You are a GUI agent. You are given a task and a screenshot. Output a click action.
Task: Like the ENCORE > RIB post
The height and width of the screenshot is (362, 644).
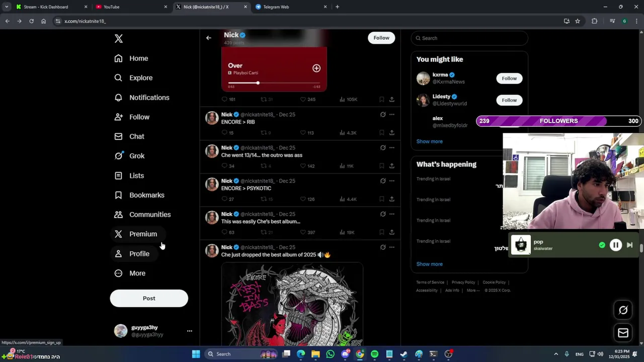click(307, 133)
